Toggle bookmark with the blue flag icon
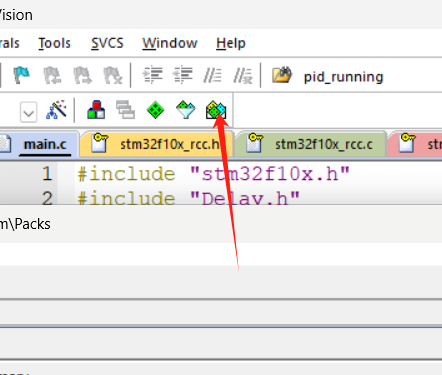Image resolution: width=442 pixels, height=375 pixels. coord(22,75)
